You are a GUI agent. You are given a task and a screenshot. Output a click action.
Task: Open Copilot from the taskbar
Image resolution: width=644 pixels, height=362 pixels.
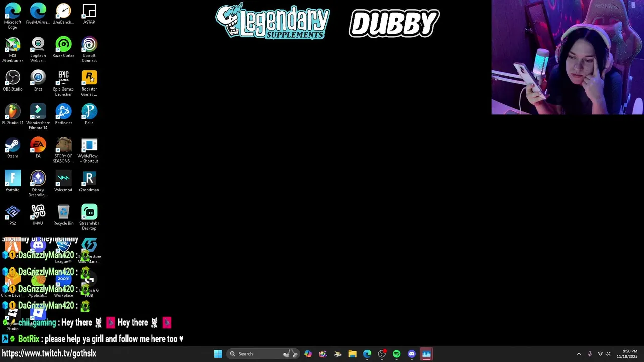[x=308, y=354]
